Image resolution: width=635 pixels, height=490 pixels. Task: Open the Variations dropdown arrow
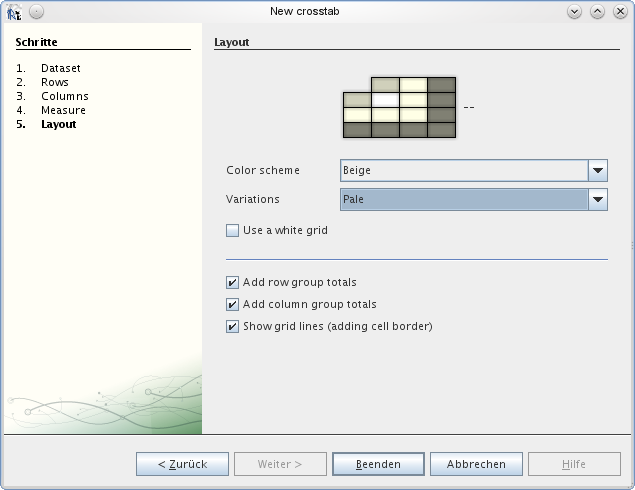[x=598, y=199]
